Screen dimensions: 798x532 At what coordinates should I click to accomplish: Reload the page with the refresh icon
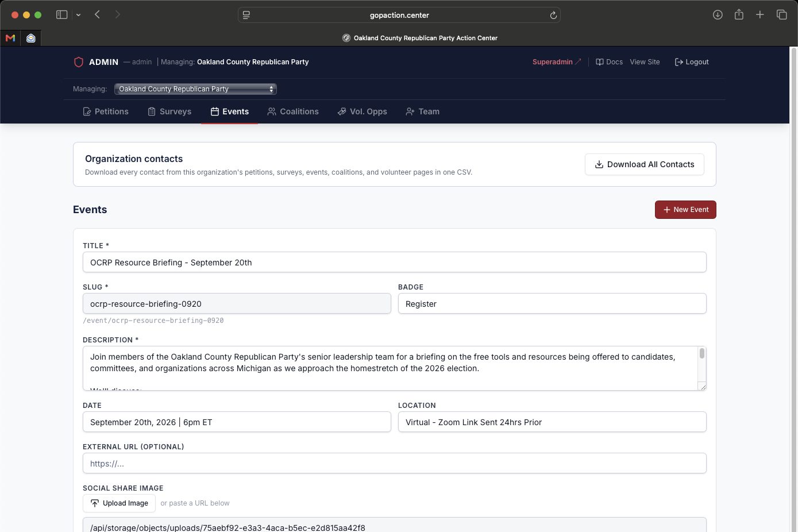coord(553,16)
